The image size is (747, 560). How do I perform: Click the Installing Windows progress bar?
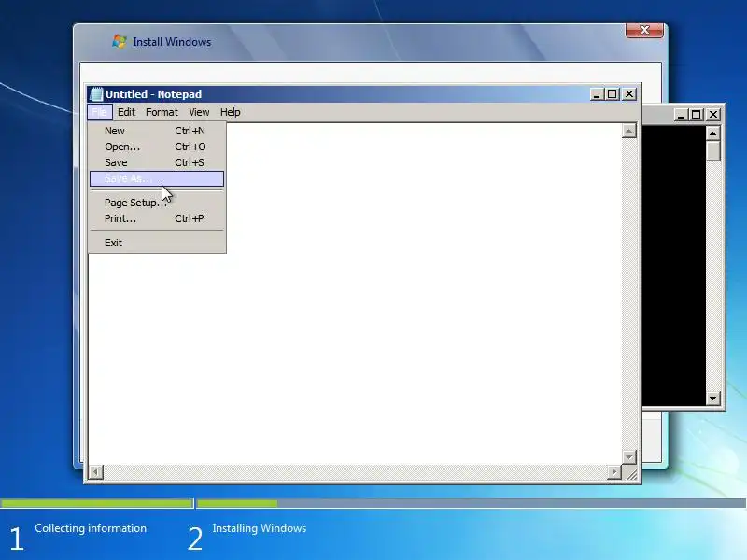(x=472, y=503)
